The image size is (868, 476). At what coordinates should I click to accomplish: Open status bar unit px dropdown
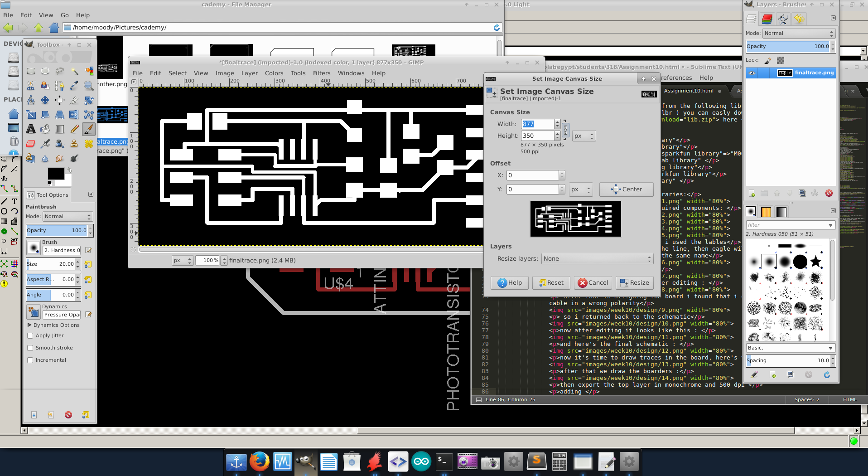click(x=183, y=261)
